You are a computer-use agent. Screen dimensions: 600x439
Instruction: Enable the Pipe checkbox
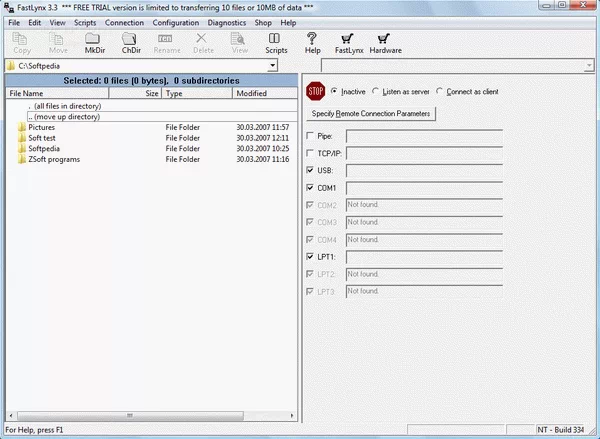pyautogui.click(x=309, y=135)
